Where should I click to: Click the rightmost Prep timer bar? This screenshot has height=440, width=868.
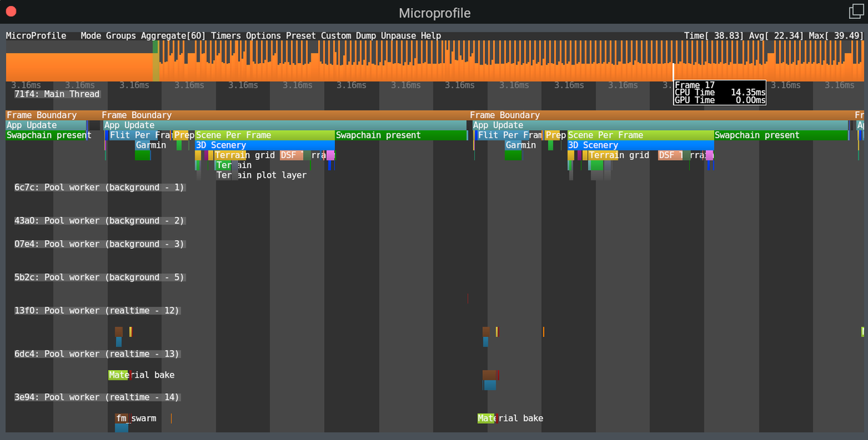(553, 136)
